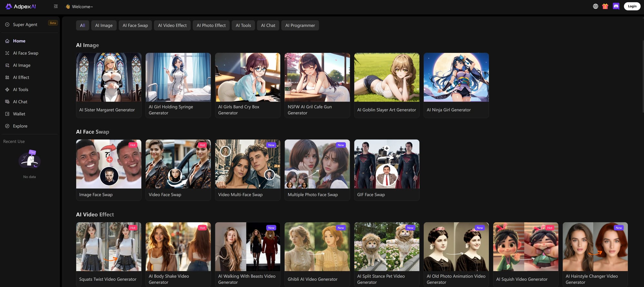
Task: Open Ghibli AI Video Generator card
Action: click(x=317, y=254)
